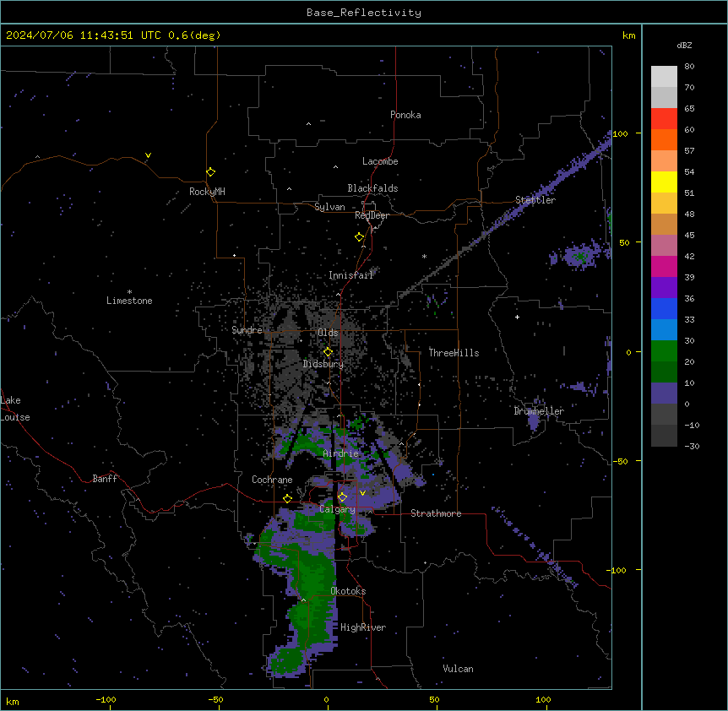Click the Cochrane city label
Screen dimensions: 728x711
click(272, 480)
